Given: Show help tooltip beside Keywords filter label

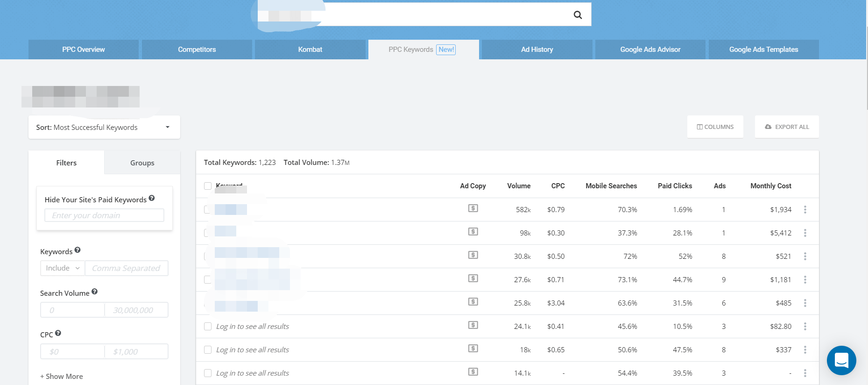Looking at the screenshot, I should pyautogui.click(x=78, y=250).
